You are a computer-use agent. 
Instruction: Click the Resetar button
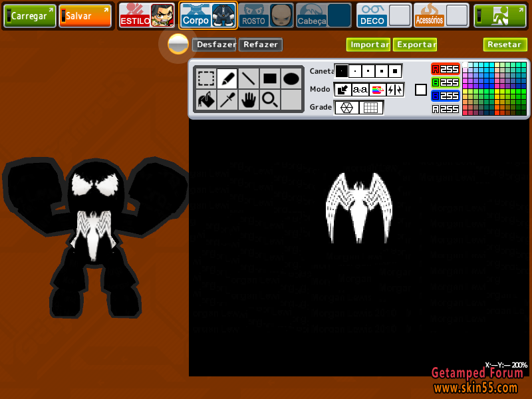point(505,45)
